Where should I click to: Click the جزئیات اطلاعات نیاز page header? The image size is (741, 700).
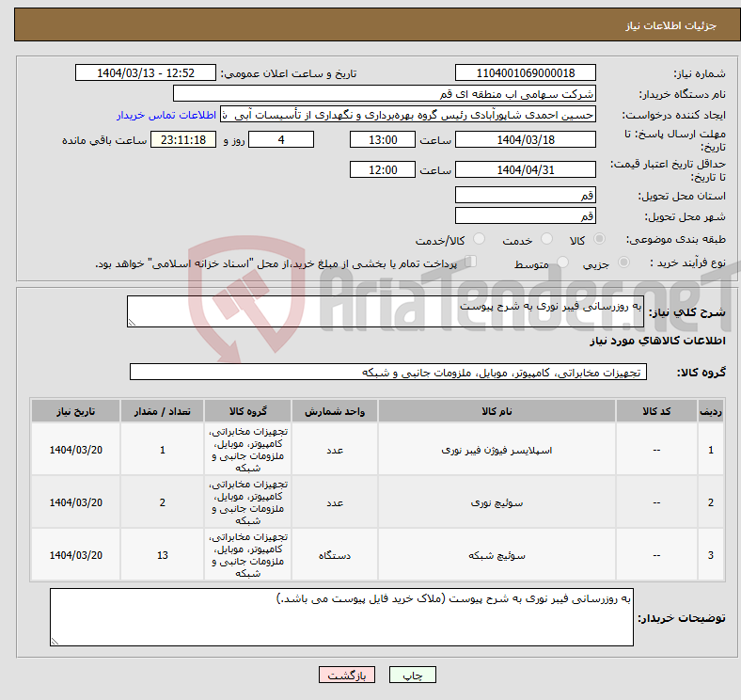671,25
